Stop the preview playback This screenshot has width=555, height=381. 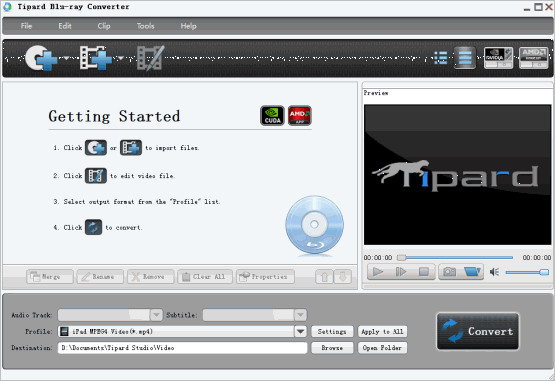(x=424, y=272)
